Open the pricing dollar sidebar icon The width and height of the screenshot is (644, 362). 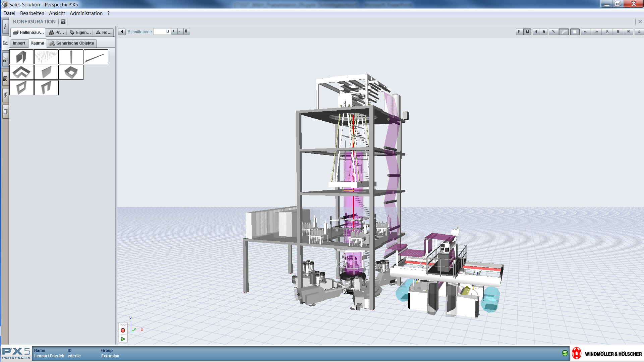coord(5,95)
